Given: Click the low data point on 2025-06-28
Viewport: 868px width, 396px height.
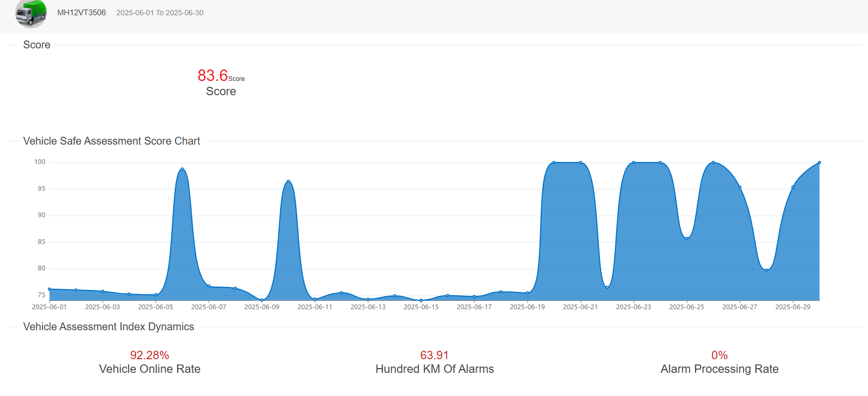Looking at the screenshot, I should [767, 270].
